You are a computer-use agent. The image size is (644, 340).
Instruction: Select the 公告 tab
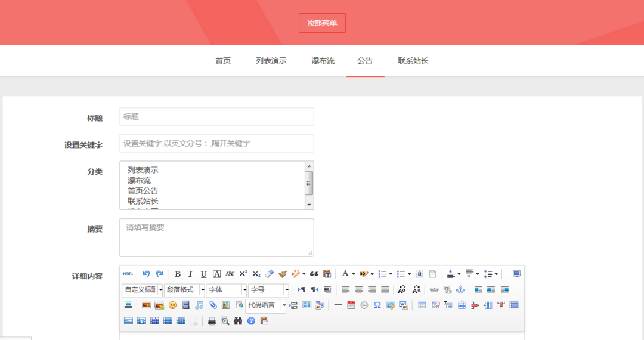click(x=365, y=61)
